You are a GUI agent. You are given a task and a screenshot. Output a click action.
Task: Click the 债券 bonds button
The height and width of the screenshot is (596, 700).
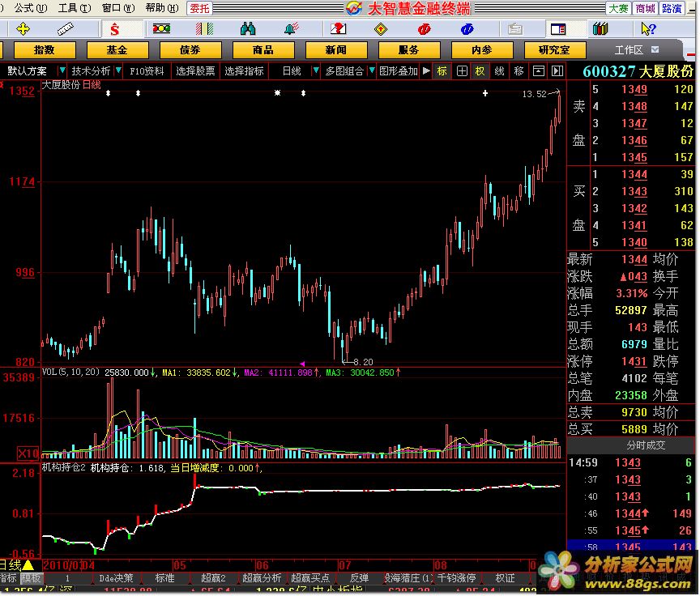coord(190,50)
